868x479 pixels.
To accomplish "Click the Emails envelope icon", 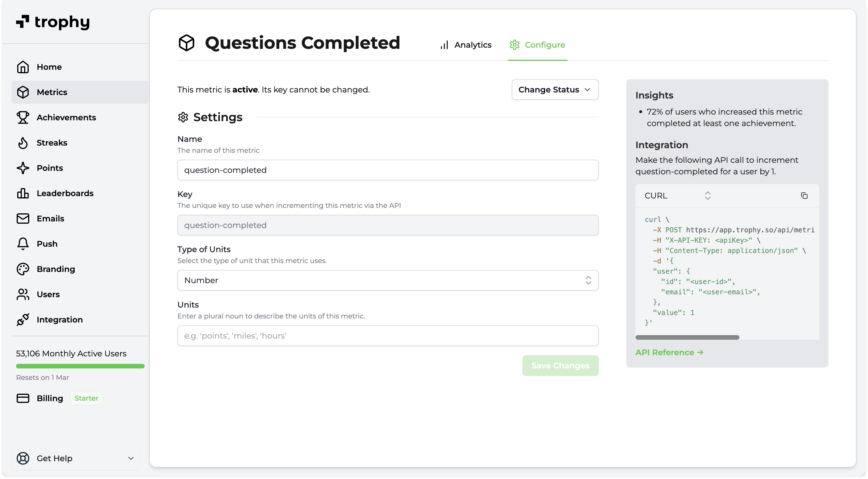I will 23,219.
